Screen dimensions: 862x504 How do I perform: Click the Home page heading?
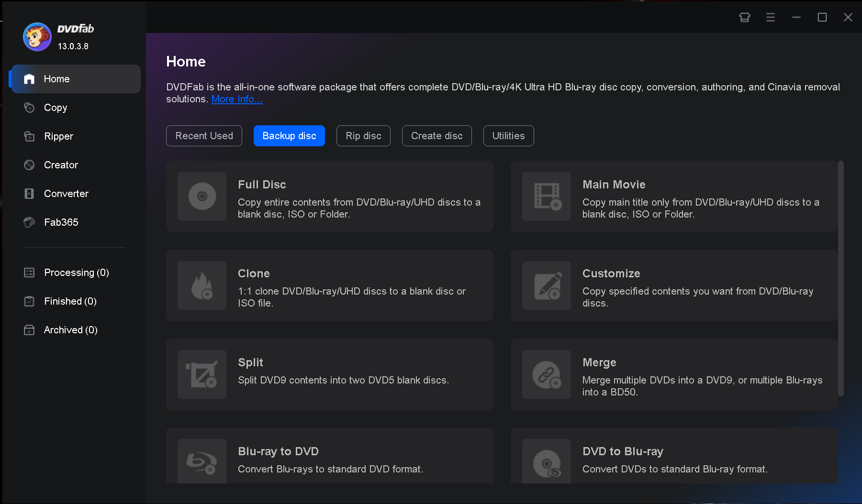(x=186, y=61)
